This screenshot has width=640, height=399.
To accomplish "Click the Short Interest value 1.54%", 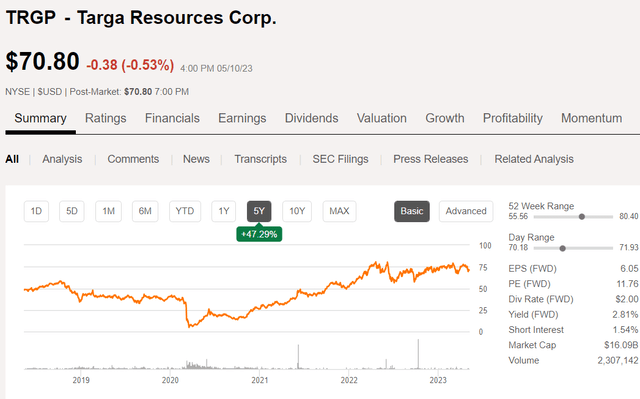I will click(625, 330).
